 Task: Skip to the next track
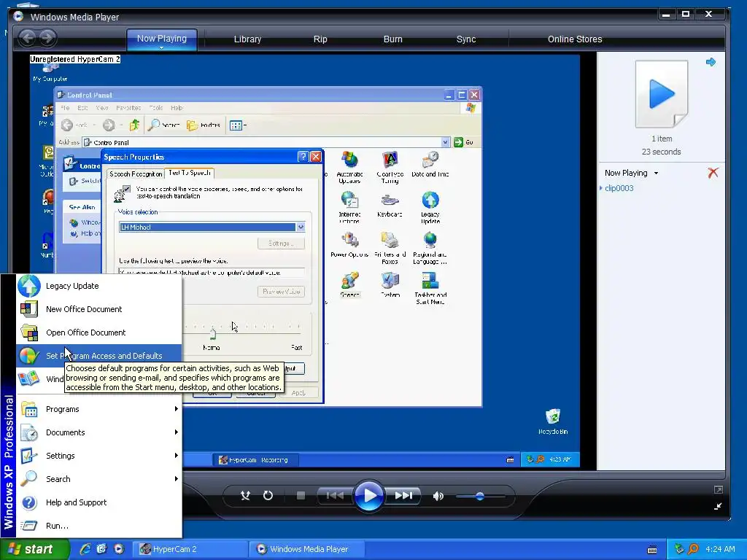403,495
